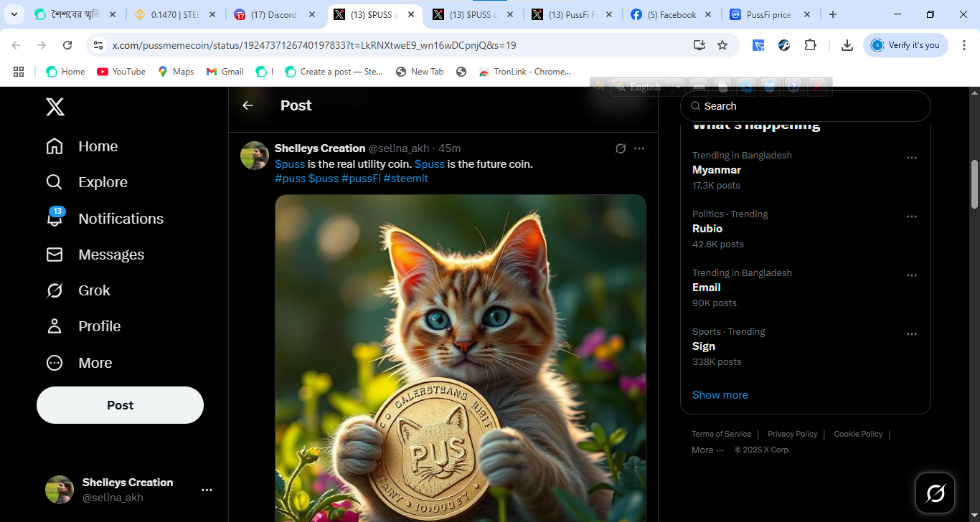Close the Facebook tab
The width and height of the screenshot is (980, 522).
[707, 15]
